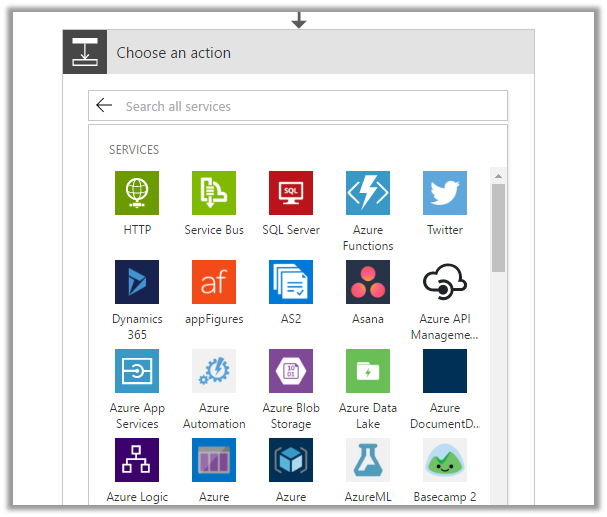This screenshot has height=517, width=607.
Task: Pick the Azure DocumentDB connector
Action: 445,371
